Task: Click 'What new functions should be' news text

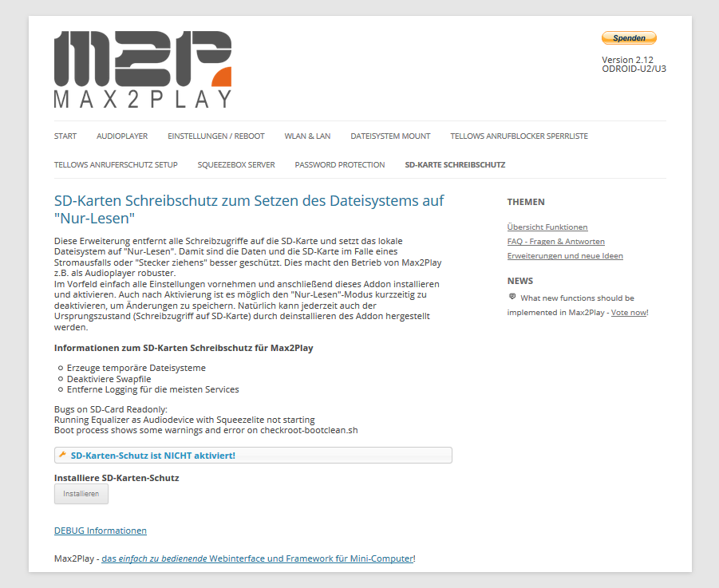Action: click(x=577, y=298)
